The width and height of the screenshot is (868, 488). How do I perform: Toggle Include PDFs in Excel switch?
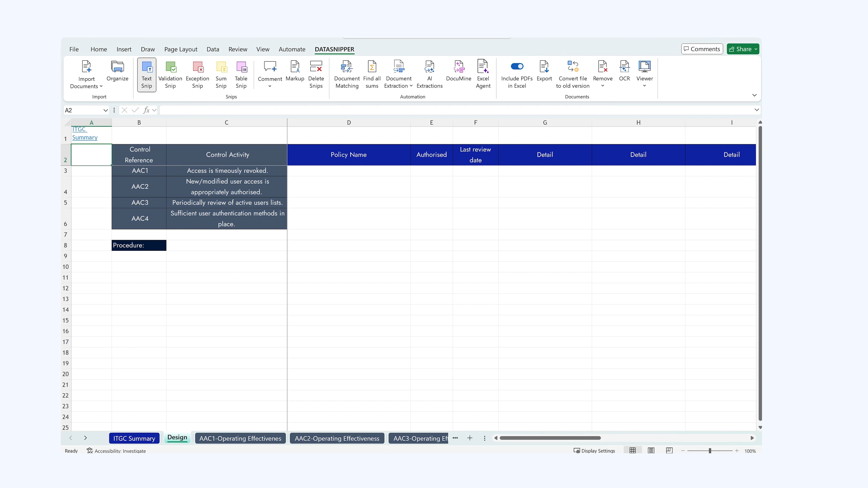(x=517, y=66)
